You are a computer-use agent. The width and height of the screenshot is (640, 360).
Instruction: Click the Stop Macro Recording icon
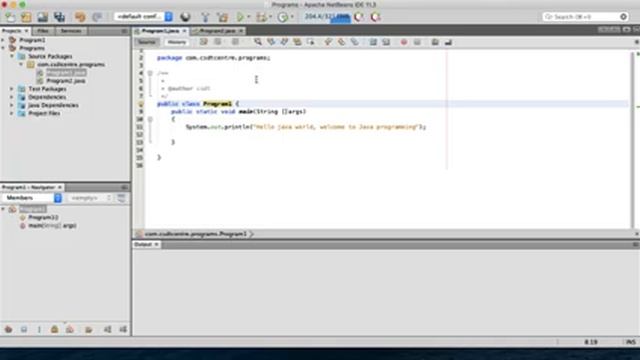click(x=417, y=42)
